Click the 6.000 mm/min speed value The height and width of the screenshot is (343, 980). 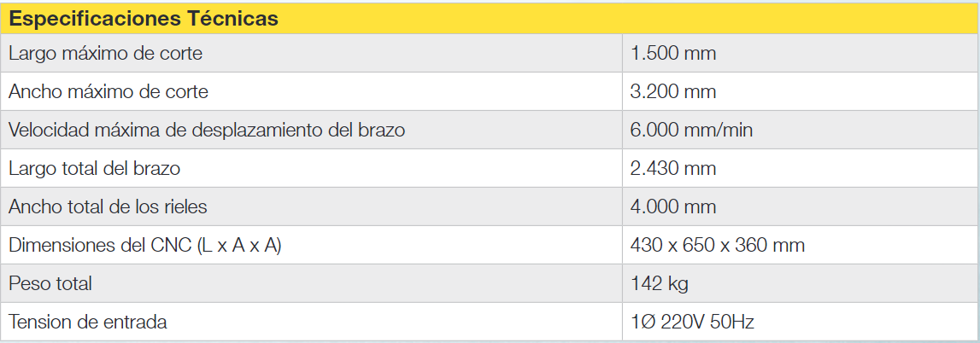pyautogui.click(x=691, y=130)
